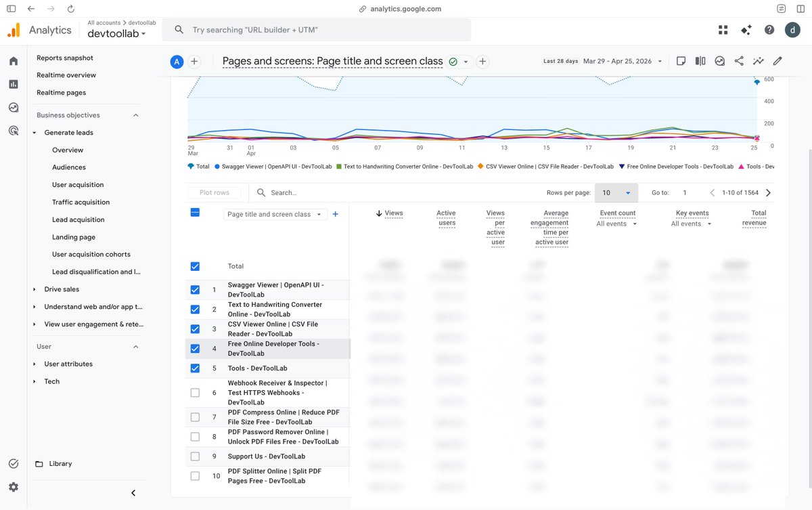The height and width of the screenshot is (510, 812).
Task: Open Reports bar-chart icon in left rail
Action: pos(14,84)
